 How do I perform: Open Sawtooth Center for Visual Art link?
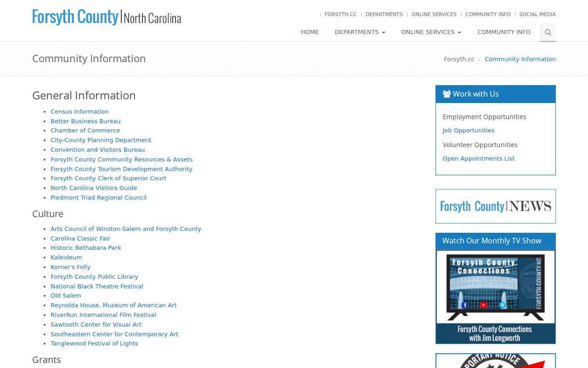(x=96, y=325)
